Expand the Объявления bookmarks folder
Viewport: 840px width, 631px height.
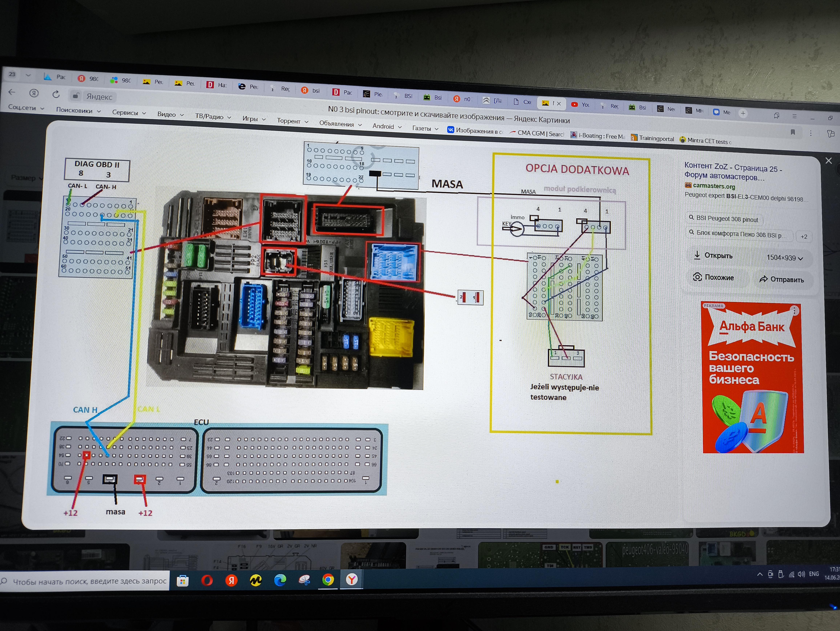click(341, 124)
